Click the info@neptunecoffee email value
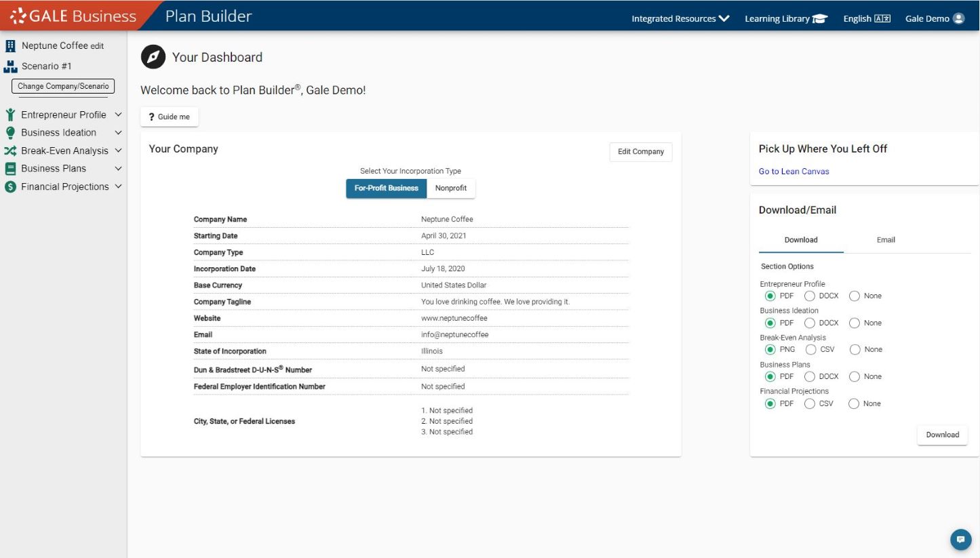This screenshot has width=980, height=558. (x=454, y=335)
